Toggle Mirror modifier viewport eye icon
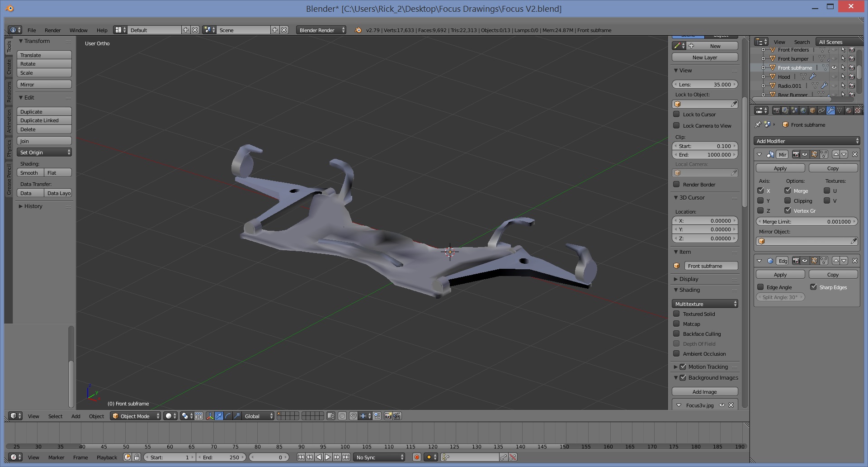The height and width of the screenshot is (467, 868). [x=805, y=154]
